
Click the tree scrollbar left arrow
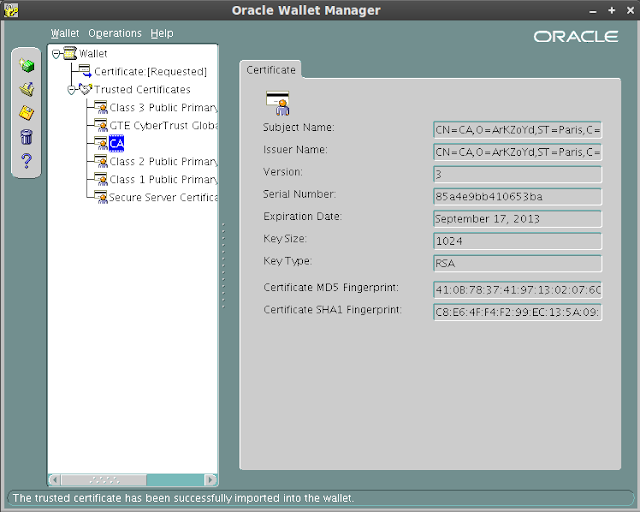click(55, 480)
